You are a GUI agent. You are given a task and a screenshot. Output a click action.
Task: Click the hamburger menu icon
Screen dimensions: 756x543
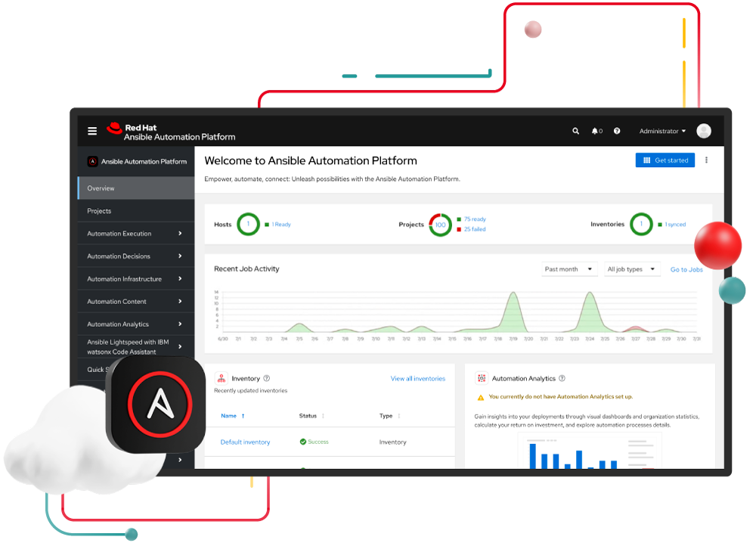(91, 131)
